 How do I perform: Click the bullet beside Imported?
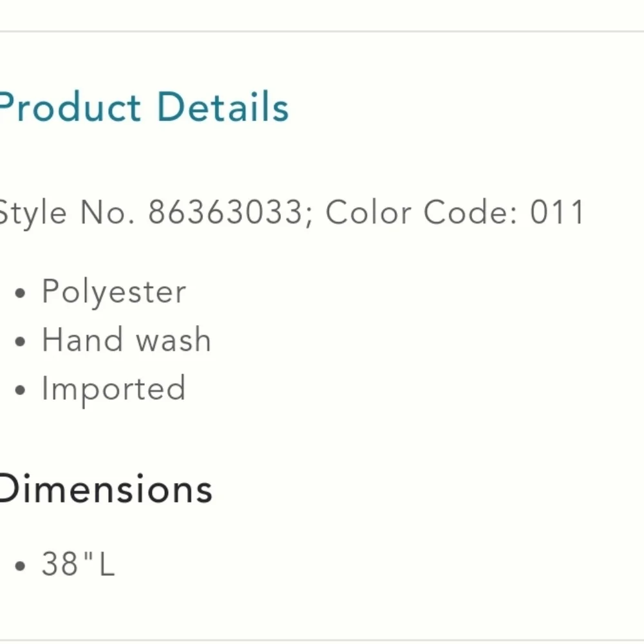point(21,390)
